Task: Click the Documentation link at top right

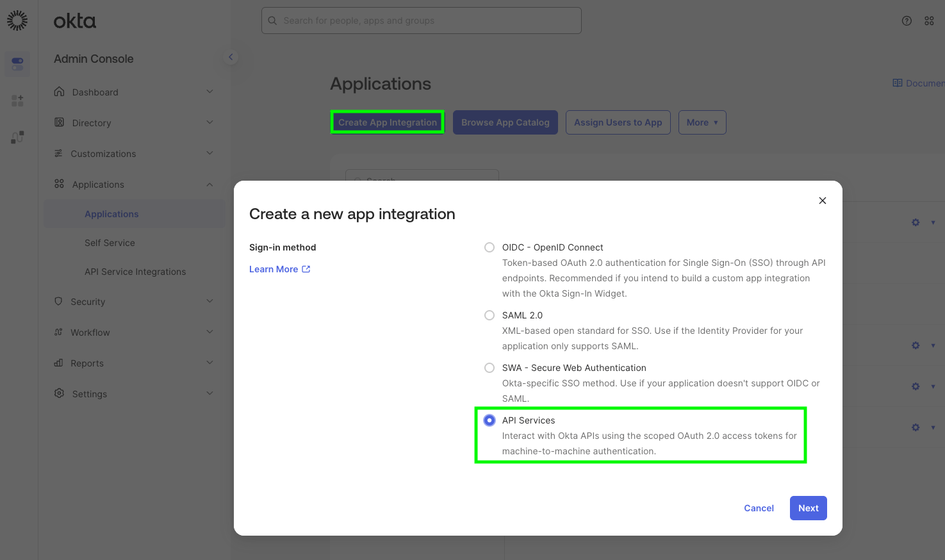Action: point(919,83)
